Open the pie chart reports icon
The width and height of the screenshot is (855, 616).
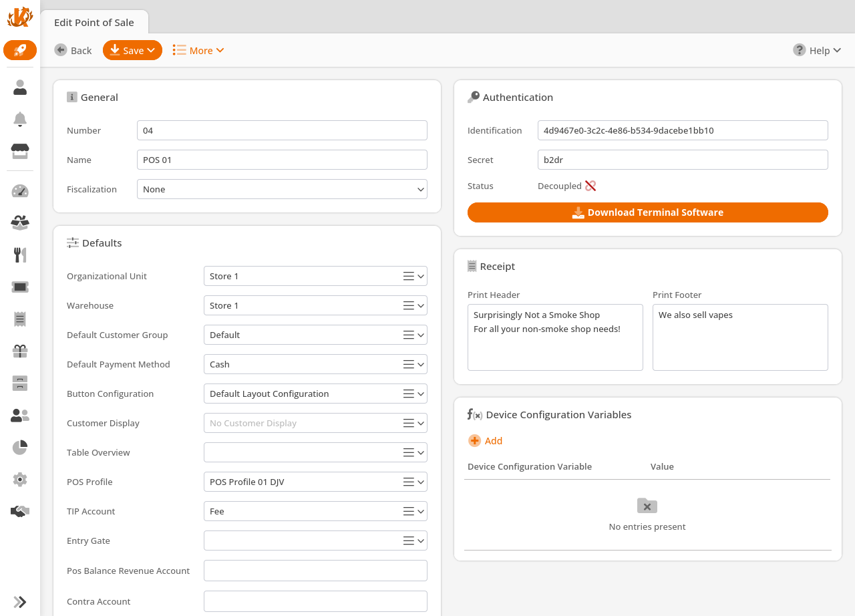tap(20, 448)
